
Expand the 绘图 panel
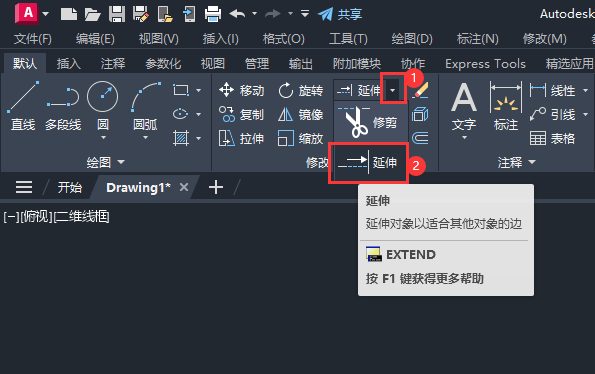pos(105,162)
